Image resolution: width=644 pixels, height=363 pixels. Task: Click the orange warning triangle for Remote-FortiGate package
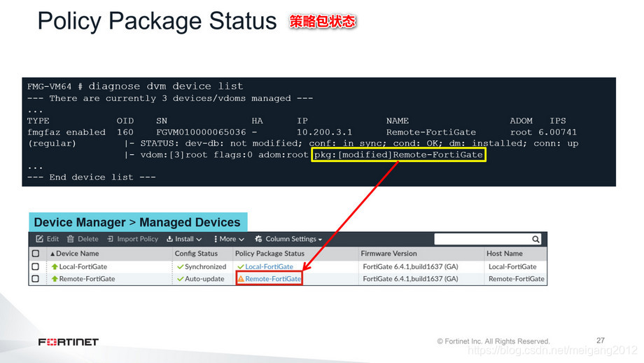point(241,279)
